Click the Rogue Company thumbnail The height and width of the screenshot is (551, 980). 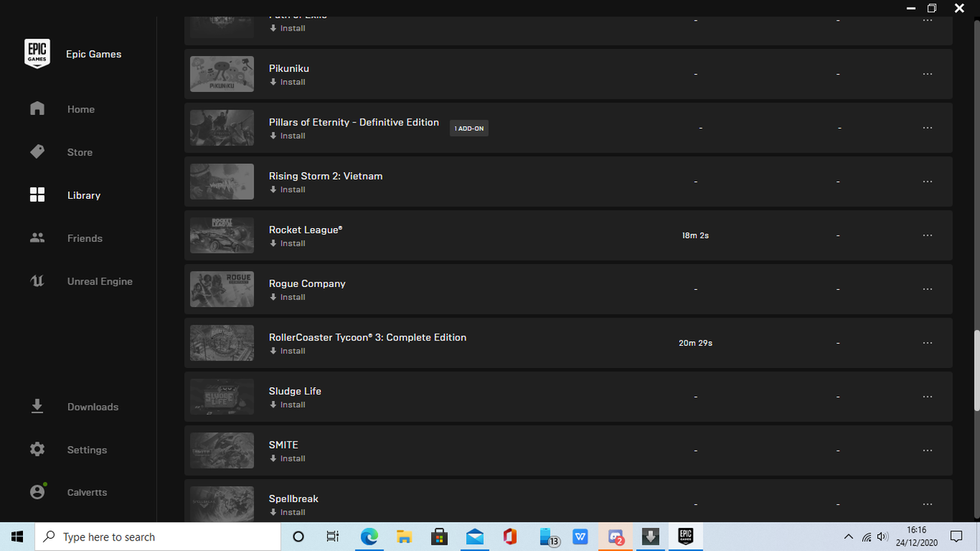222,289
